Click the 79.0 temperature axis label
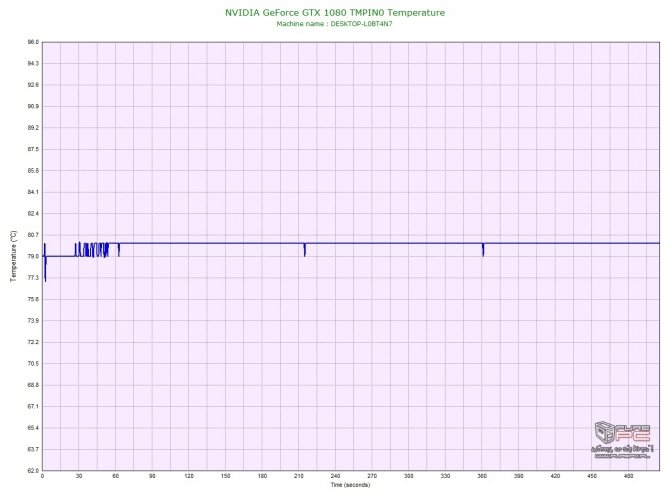Viewport: 670px width, 502px height. (x=33, y=256)
